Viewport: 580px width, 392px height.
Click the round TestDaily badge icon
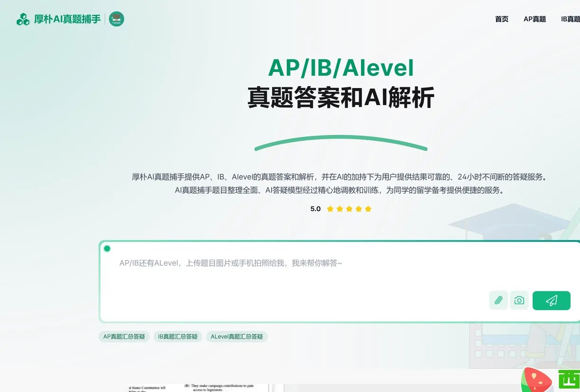point(117,19)
